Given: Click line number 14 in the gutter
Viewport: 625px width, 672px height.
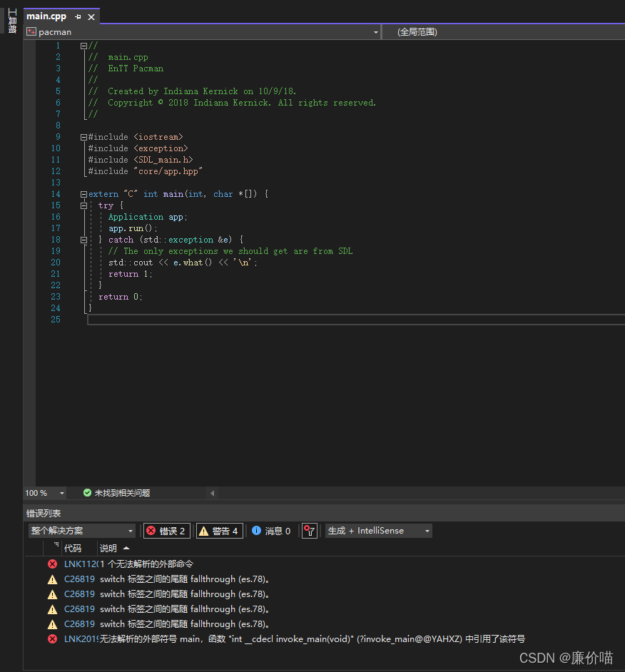Looking at the screenshot, I should pos(56,194).
